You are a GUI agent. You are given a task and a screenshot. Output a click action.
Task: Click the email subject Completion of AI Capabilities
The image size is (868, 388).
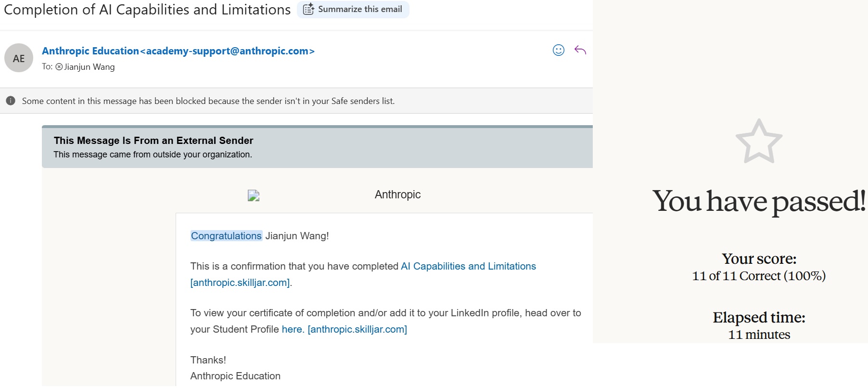(x=147, y=10)
